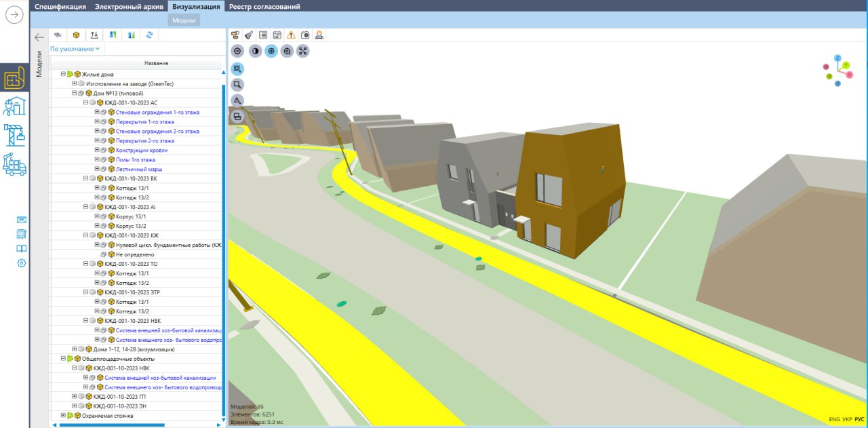Viewport: 868px width, 428px height.
Task: Open the По умолчанию dropdown
Action: [75, 49]
